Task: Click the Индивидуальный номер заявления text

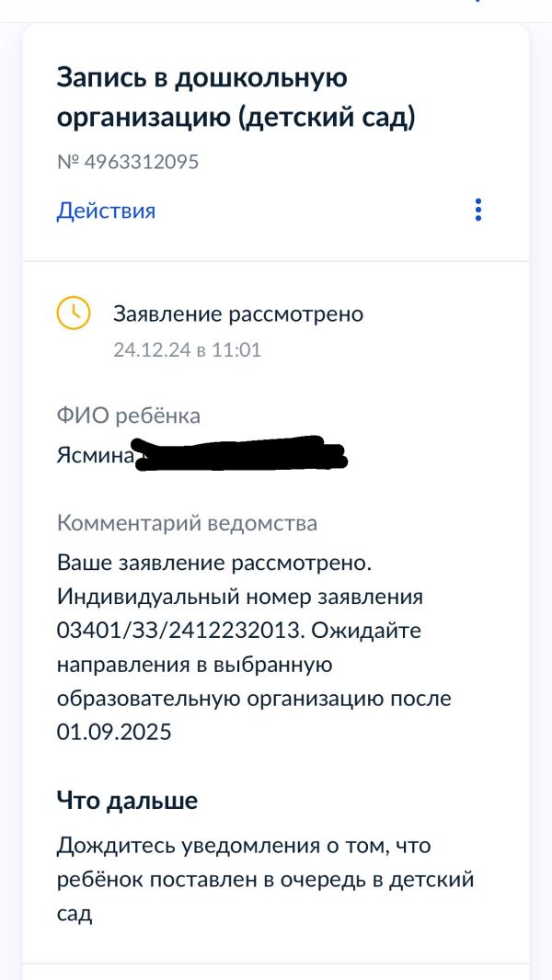Action: (x=240, y=597)
